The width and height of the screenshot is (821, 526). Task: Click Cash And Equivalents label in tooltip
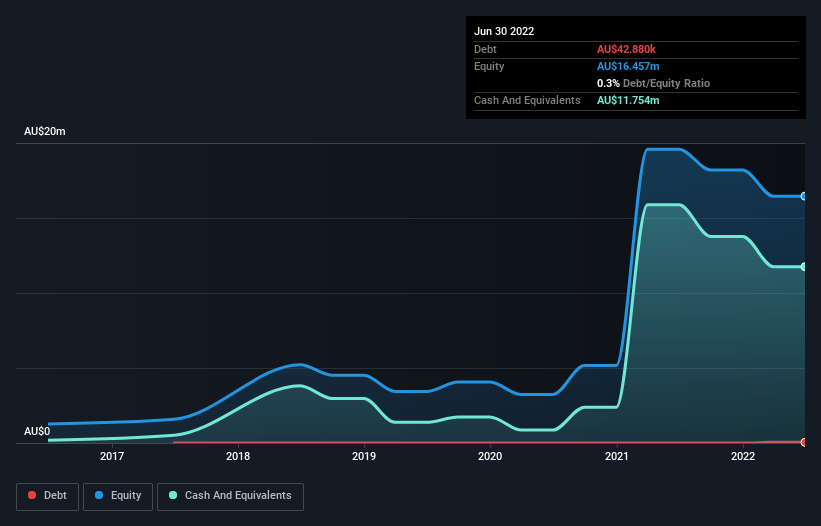(527, 100)
